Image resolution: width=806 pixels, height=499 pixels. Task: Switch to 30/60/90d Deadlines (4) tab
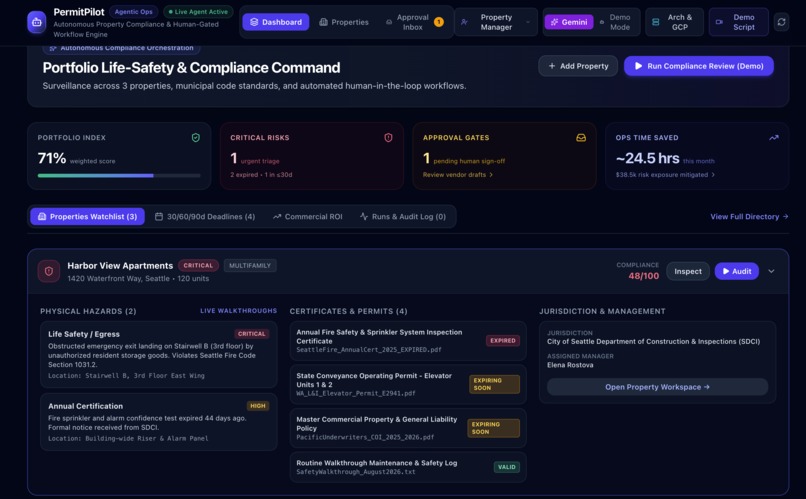pos(205,217)
